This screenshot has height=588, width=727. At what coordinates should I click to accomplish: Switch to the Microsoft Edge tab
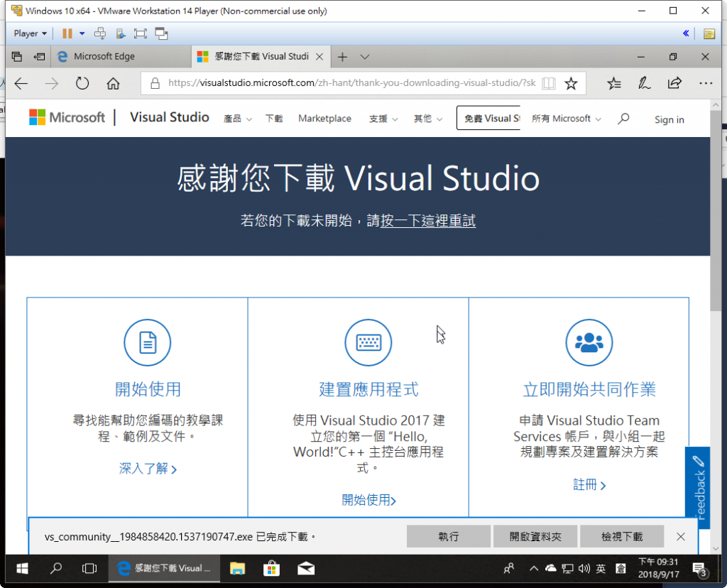(121, 57)
